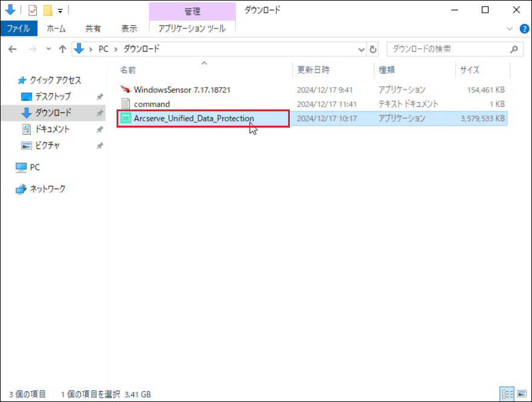Open the Customize Quick Access Toolbar dropdown
Screen dimensions: 532x402
point(60,11)
